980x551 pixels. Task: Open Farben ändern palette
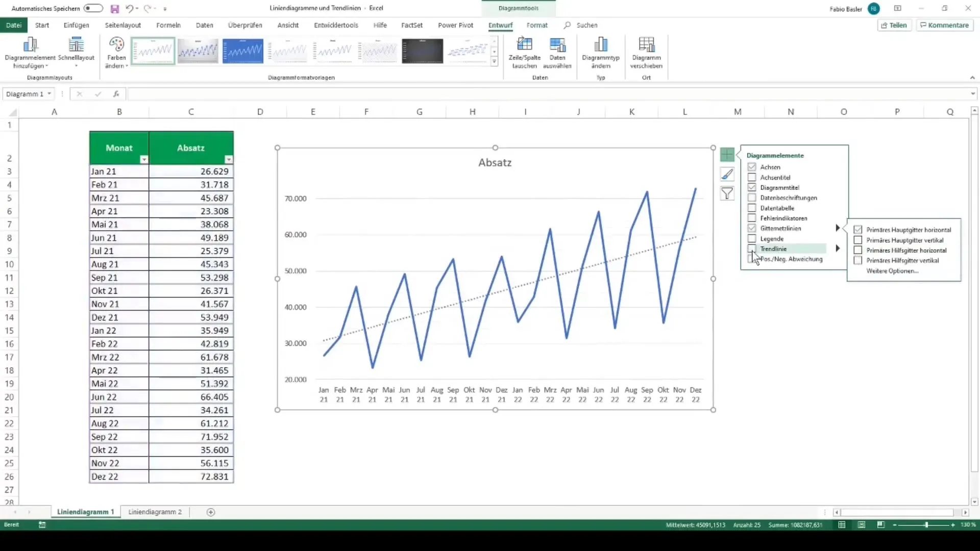[x=116, y=53]
